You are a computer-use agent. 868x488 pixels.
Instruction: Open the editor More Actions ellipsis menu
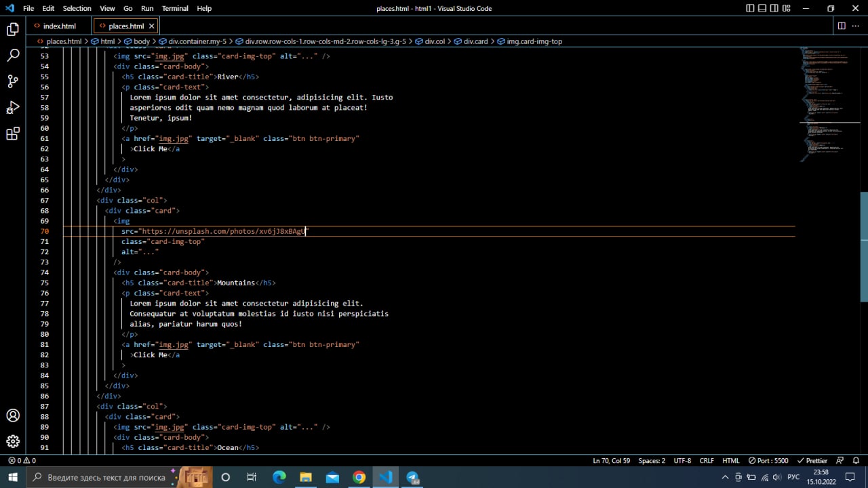tap(856, 26)
